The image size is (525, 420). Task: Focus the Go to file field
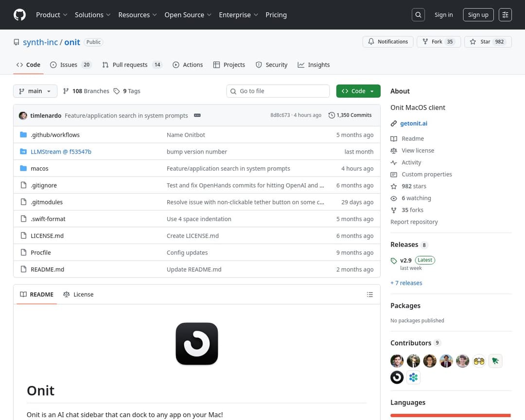[282, 91]
